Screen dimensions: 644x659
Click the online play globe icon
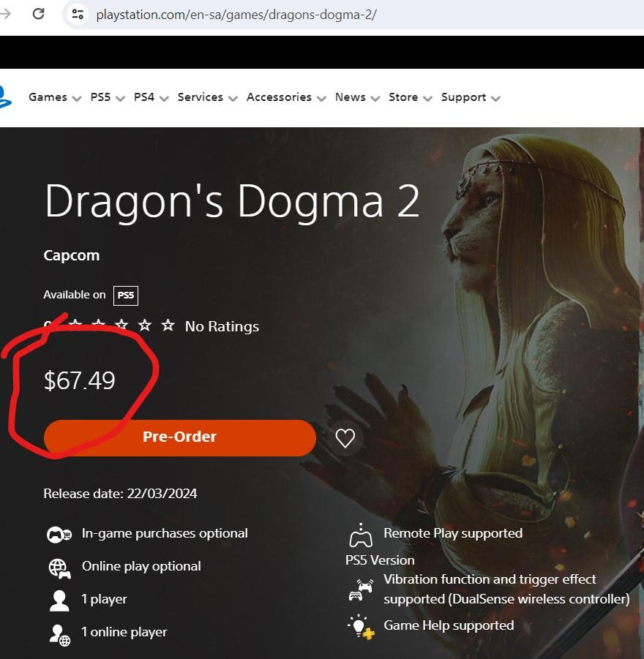[59, 568]
